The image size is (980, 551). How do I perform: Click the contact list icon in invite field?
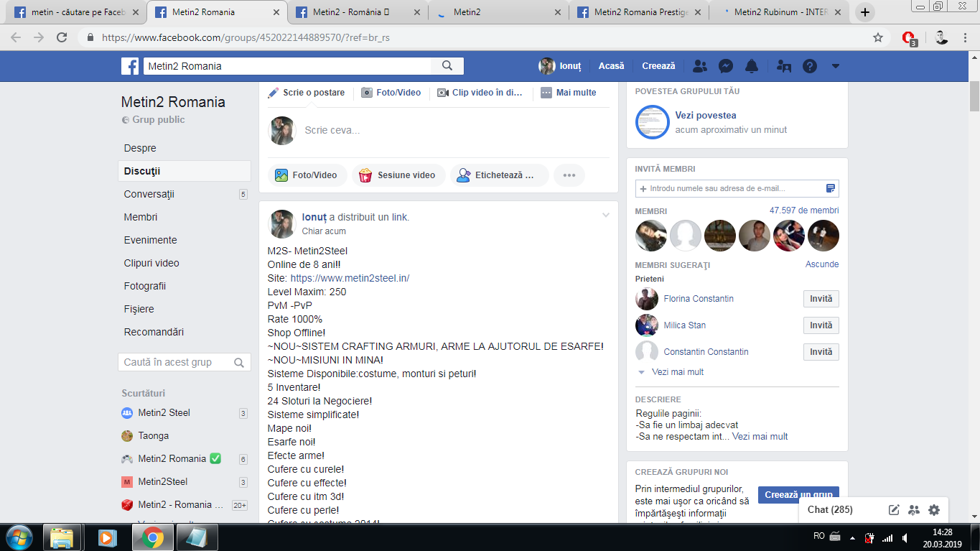pos(831,188)
